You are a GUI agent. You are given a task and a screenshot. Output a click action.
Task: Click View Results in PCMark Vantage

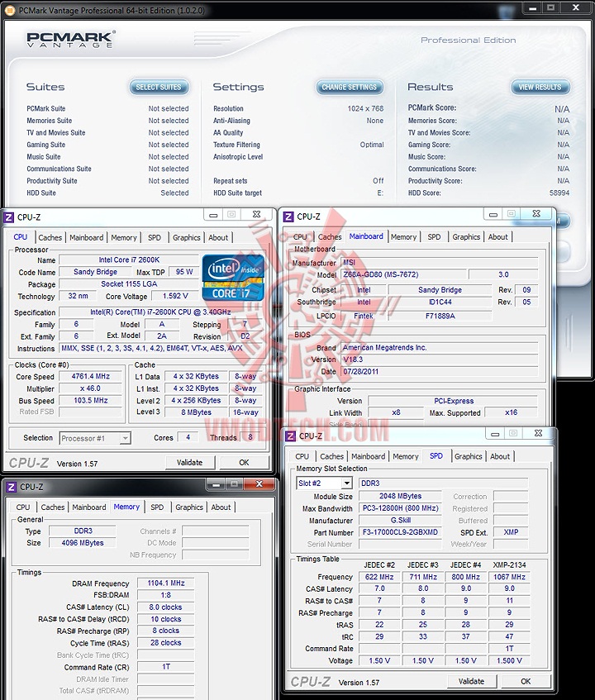(x=540, y=87)
